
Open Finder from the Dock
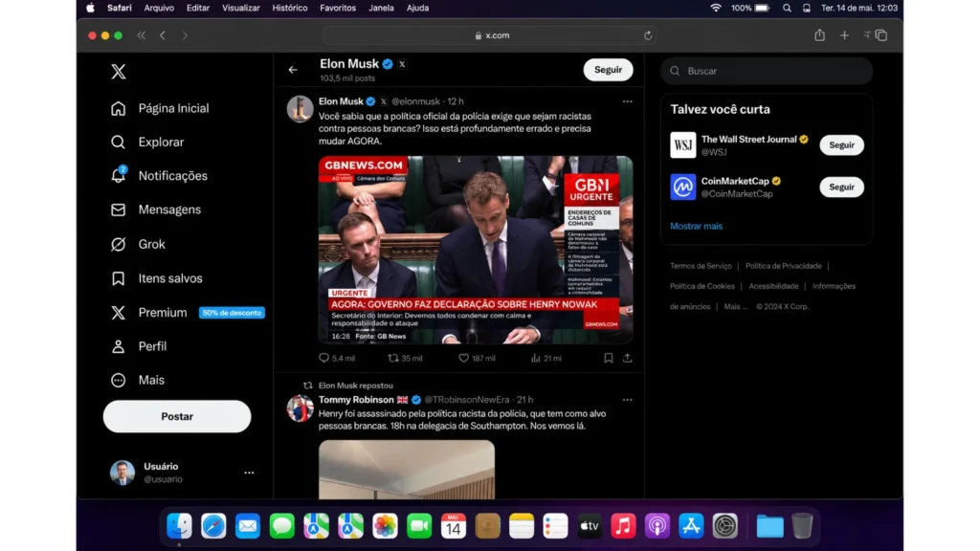(x=179, y=526)
